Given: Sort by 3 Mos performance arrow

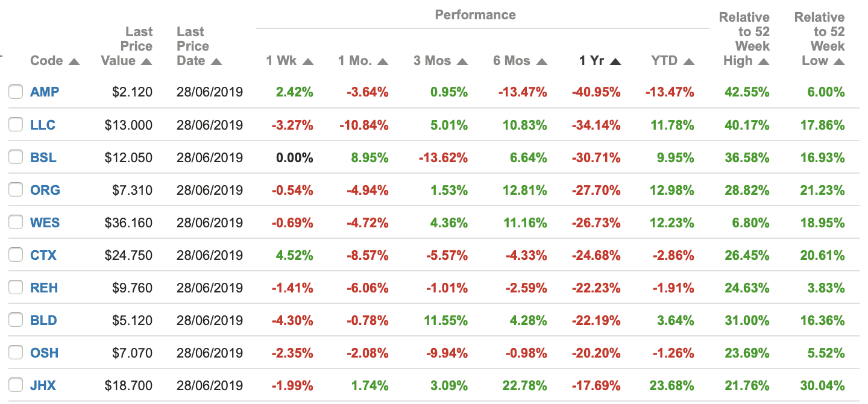Looking at the screenshot, I should 462,62.
